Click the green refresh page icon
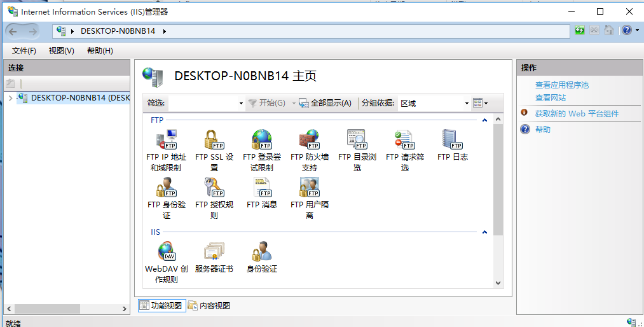The width and height of the screenshot is (644, 327). click(x=580, y=30)
